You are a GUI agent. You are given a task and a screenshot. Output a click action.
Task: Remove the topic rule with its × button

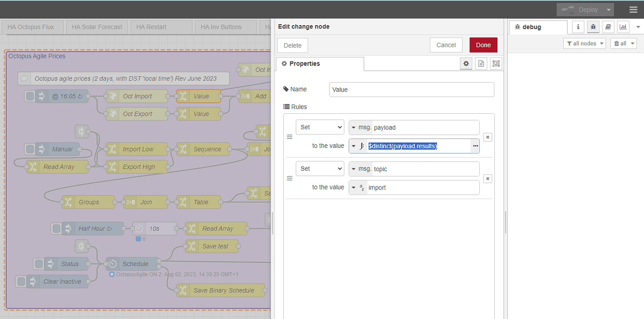487,179
